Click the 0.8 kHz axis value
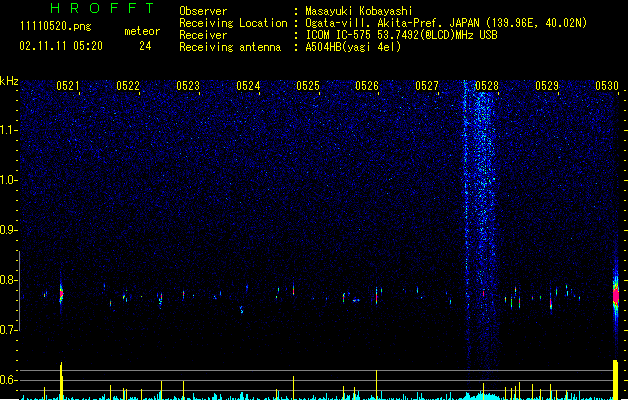The image size is (629, 400). click(x=8, y=280)
